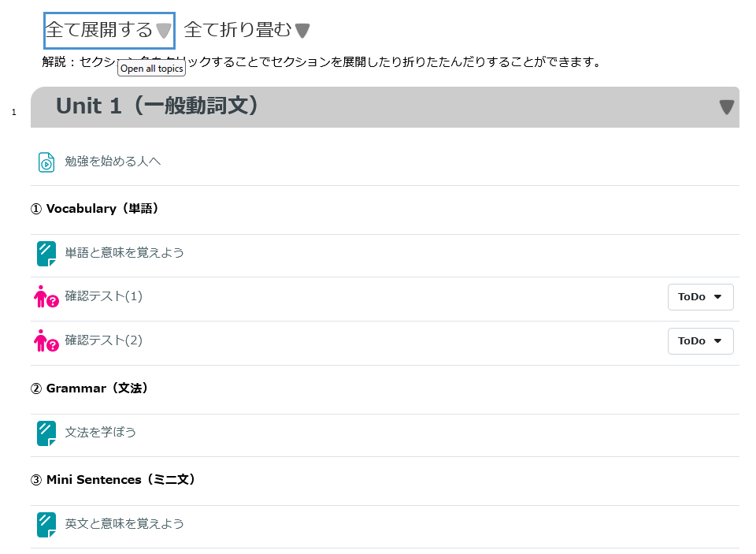Click the teal book icon for 単語と意味を覚えよう
This screenshot has height=554, width=756.
click(46, 254)
